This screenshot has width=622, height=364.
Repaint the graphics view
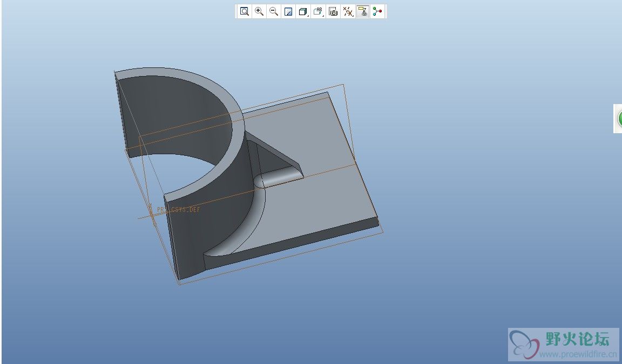[288, 11]
